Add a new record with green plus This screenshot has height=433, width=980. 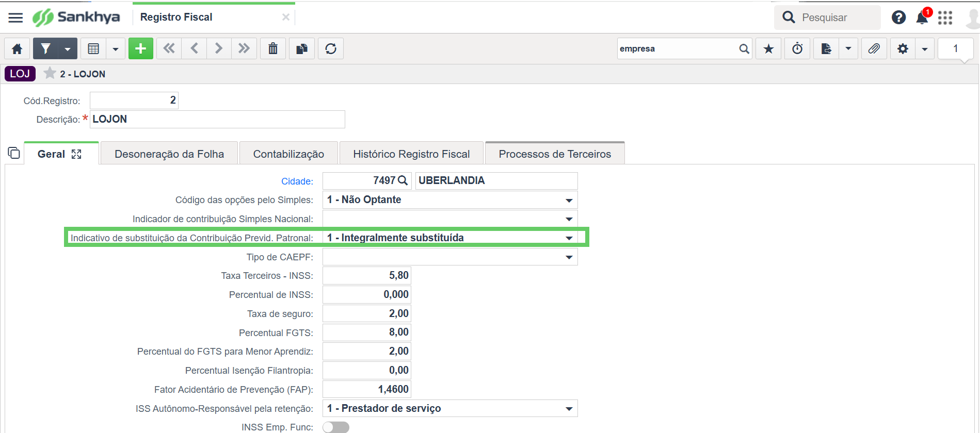pos(140,49)
